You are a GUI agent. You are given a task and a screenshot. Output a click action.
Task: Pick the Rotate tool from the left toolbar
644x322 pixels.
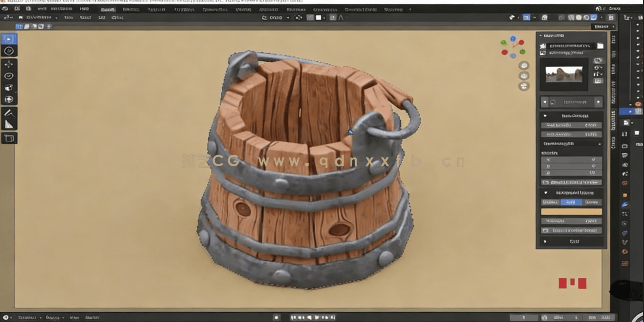tap(8, 77)
